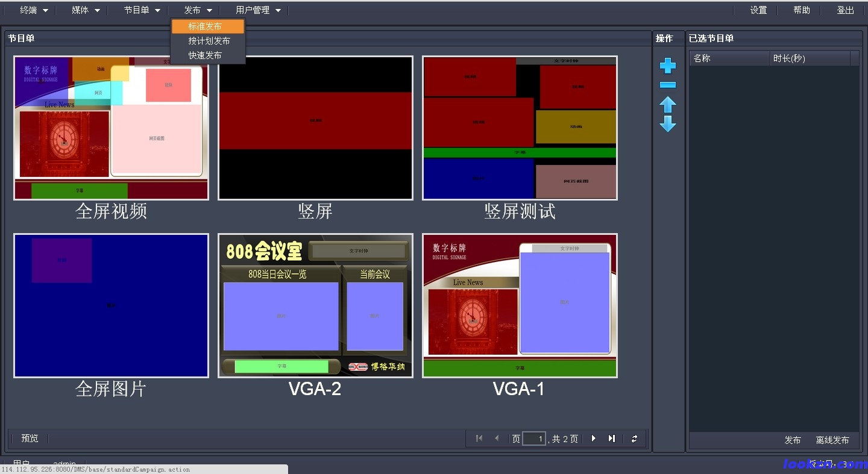The height and width of the screenshot is (474, 868).
Task: Click the plus icon to add program
Action: (x=667, y=66)
